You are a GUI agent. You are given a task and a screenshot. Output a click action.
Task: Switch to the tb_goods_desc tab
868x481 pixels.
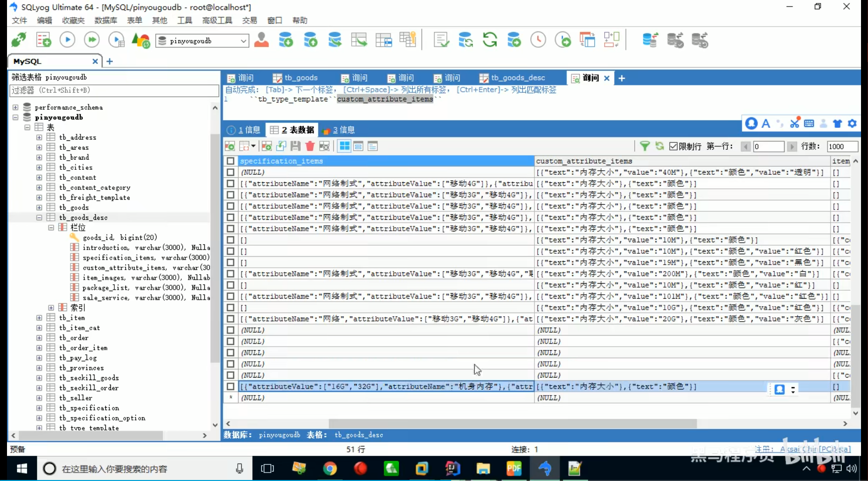(512, 78)
